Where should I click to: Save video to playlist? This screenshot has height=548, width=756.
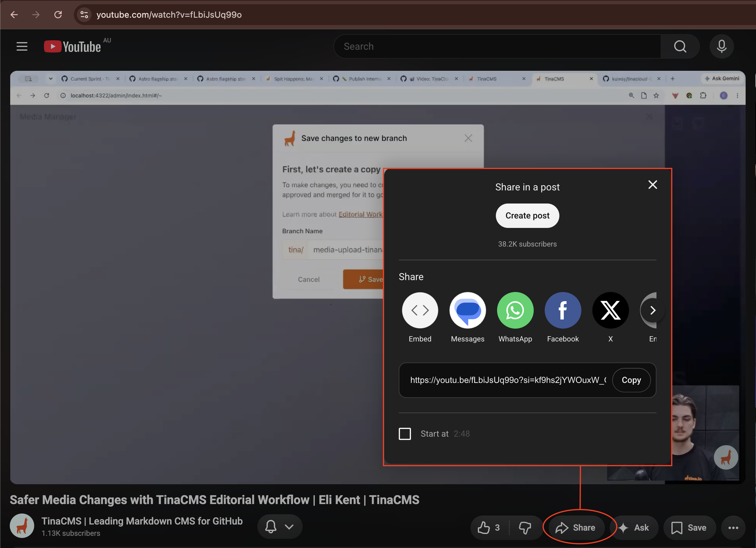tap(689, 528)
